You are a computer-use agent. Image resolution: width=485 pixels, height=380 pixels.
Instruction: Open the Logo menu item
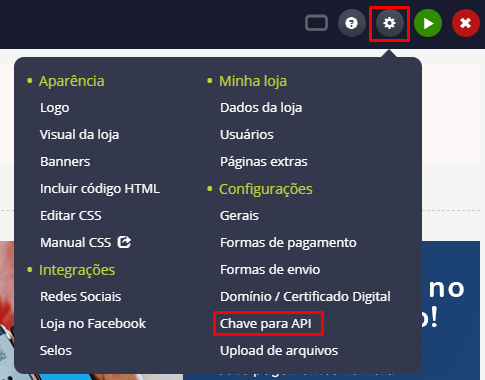(55, 108)
